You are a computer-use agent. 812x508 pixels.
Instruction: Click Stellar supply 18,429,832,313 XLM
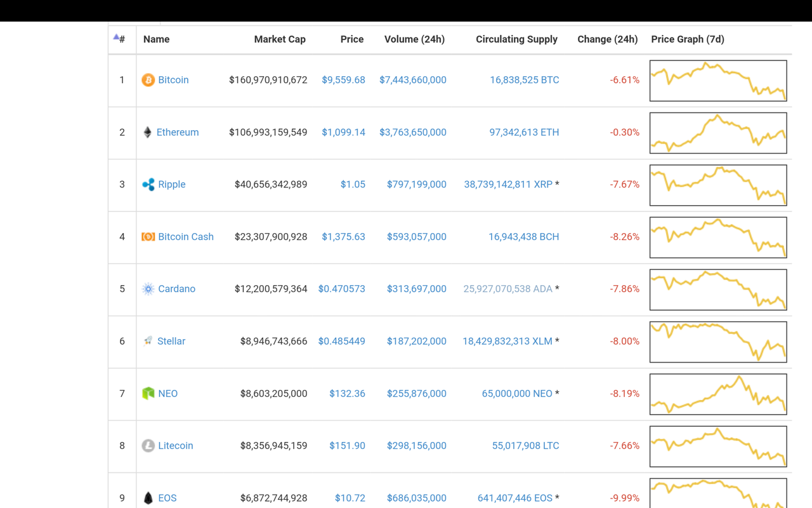pyautogui.click(x=507, y=341)
